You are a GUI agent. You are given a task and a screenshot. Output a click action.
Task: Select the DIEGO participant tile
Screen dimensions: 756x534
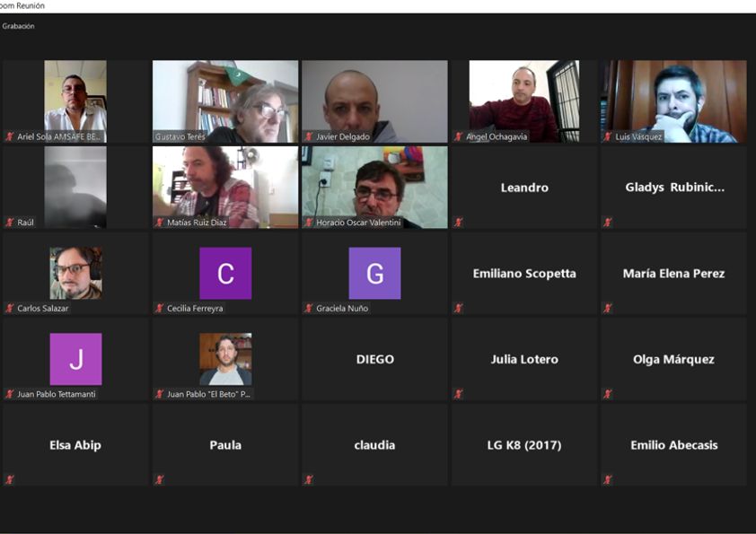tap(374, 359)
